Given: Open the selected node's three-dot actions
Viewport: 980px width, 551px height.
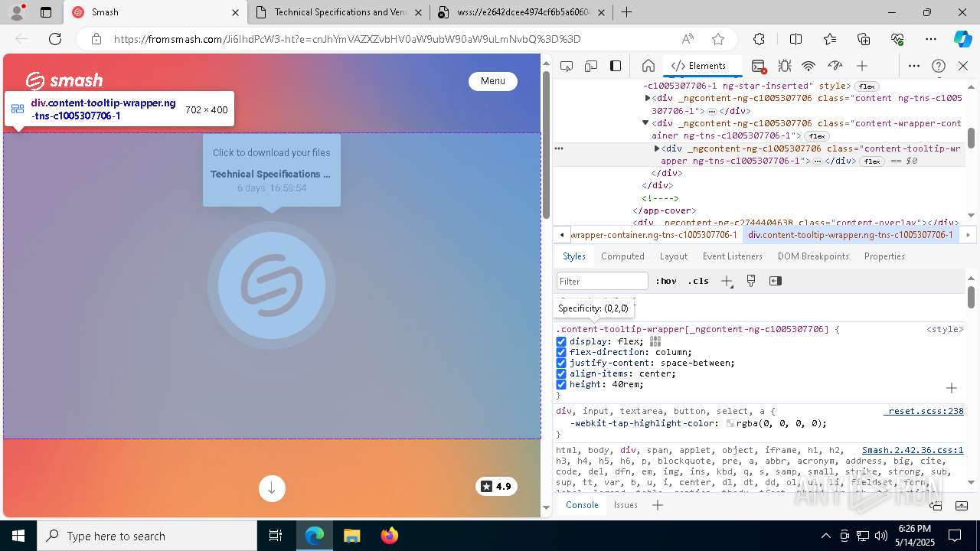Looking at the screenshot, I should pos(559,148).
